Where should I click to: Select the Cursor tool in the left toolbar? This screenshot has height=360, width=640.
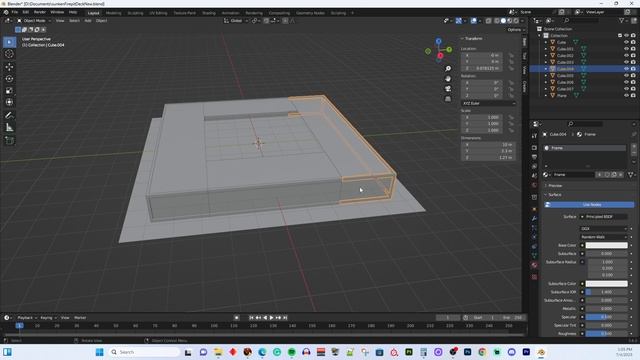9,54
